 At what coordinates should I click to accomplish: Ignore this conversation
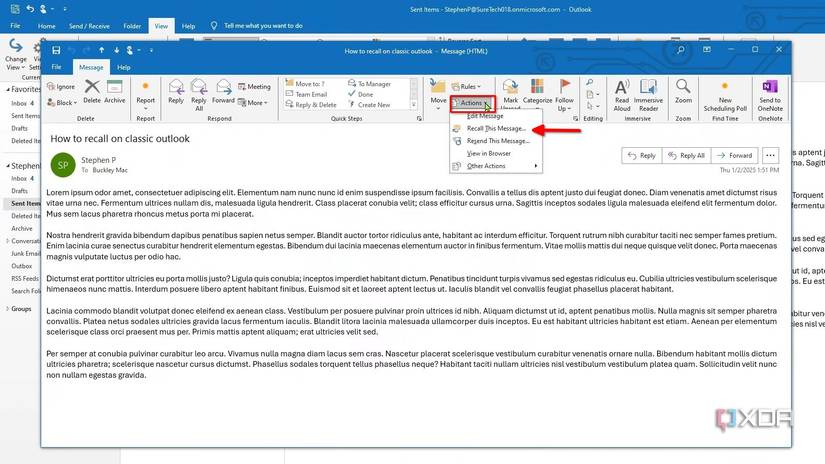coord(61,87)
